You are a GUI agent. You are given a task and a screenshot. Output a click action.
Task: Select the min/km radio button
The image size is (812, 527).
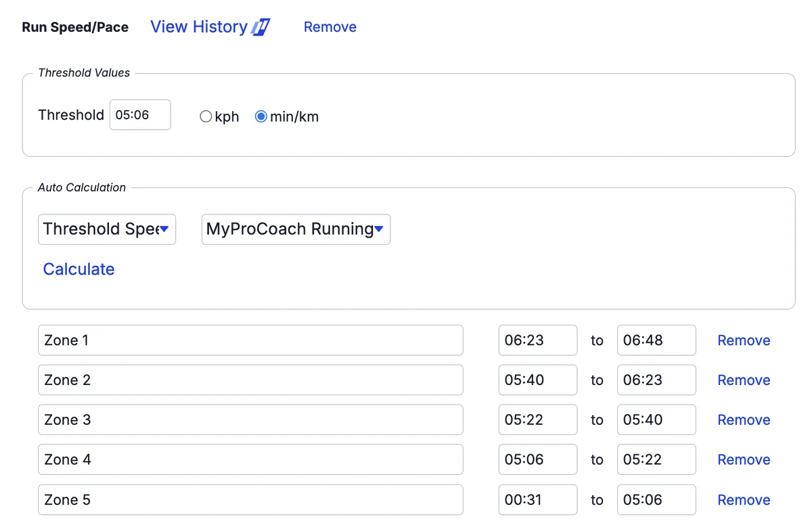click(261, 116)
